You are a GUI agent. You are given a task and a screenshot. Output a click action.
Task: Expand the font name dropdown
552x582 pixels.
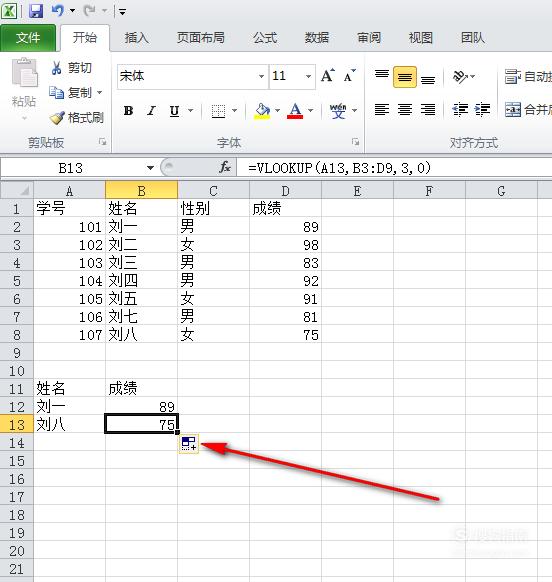coord(261,76)
